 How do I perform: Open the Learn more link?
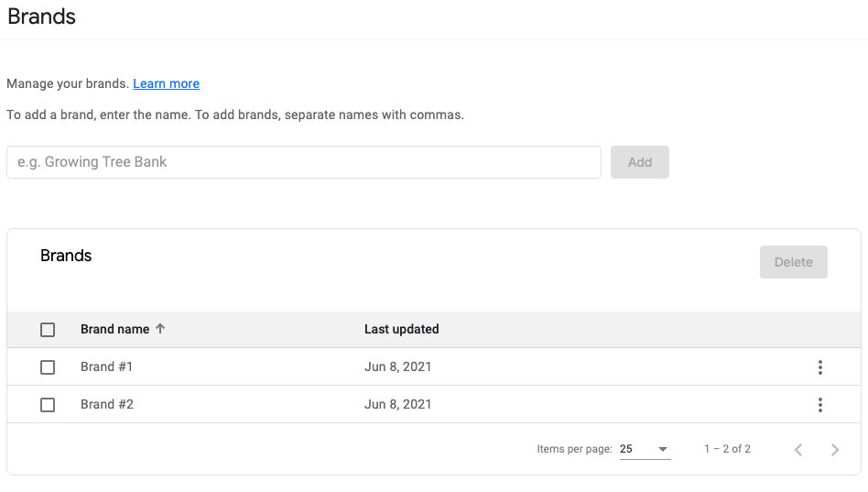click(166, 83)
